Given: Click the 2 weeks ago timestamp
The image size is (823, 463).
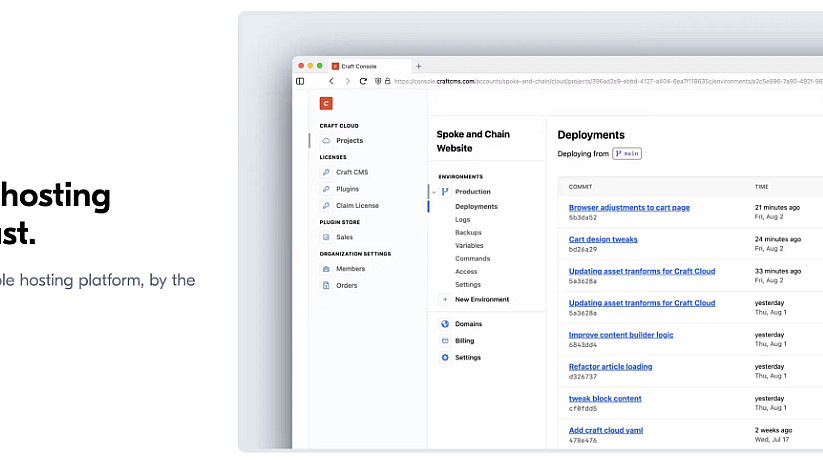Looking at the screenshot, I should 773,430.
